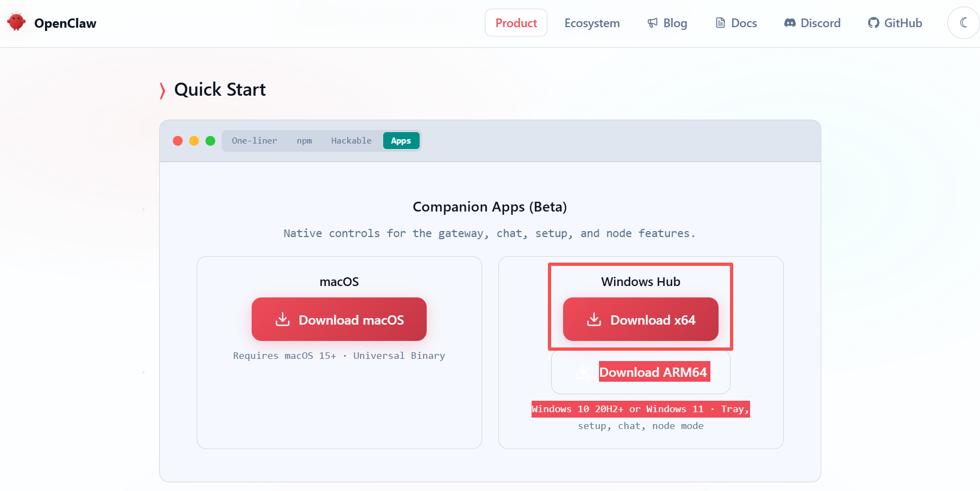The height and width of the screenshot is (491, 980).
Task: Click the "Native controls for the gateway" description
Action: pos(490,233)
